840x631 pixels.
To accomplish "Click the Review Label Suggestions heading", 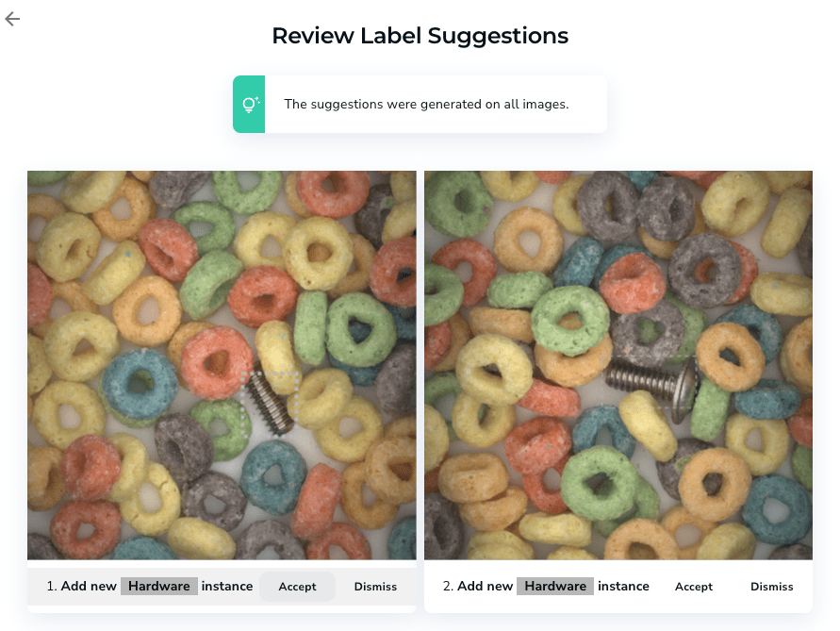I will point(420,36).
